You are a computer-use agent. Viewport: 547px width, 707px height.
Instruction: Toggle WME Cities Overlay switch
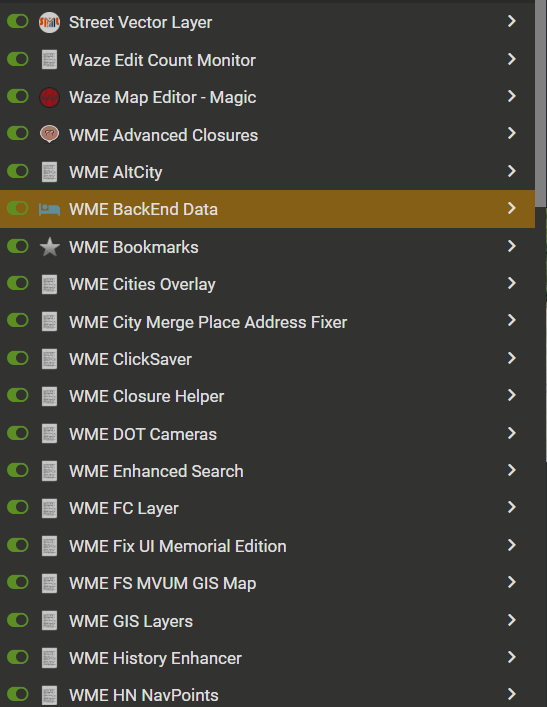click(18, 283)
